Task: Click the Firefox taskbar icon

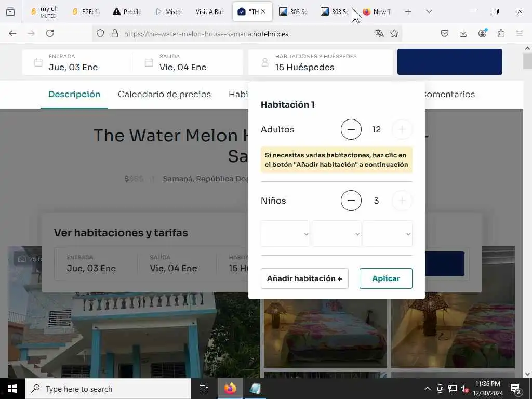Action: (230, 389)
